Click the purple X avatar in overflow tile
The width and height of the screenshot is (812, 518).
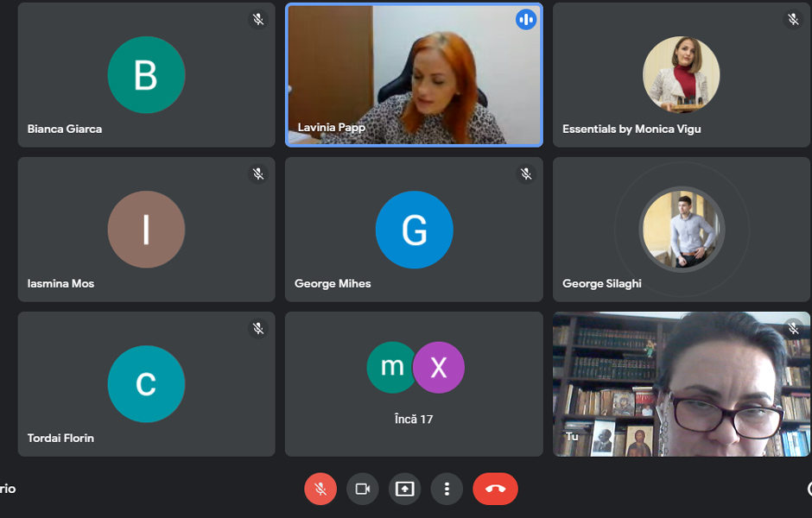coord(439,368)
